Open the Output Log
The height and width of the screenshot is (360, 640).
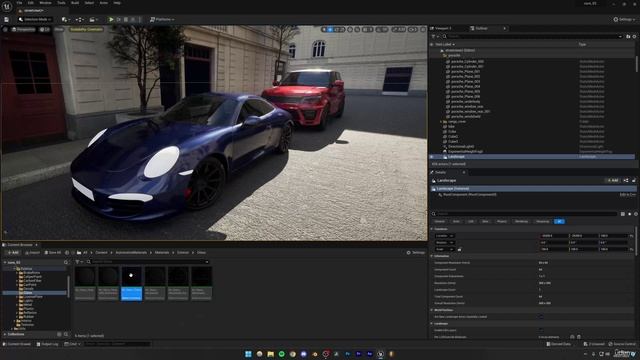tap(47, 344)
